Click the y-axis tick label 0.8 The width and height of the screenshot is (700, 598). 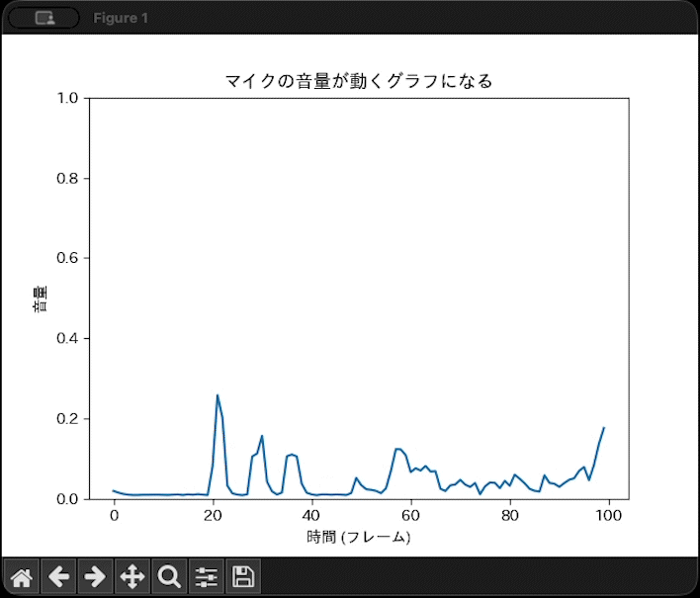(x=67, y=179)
